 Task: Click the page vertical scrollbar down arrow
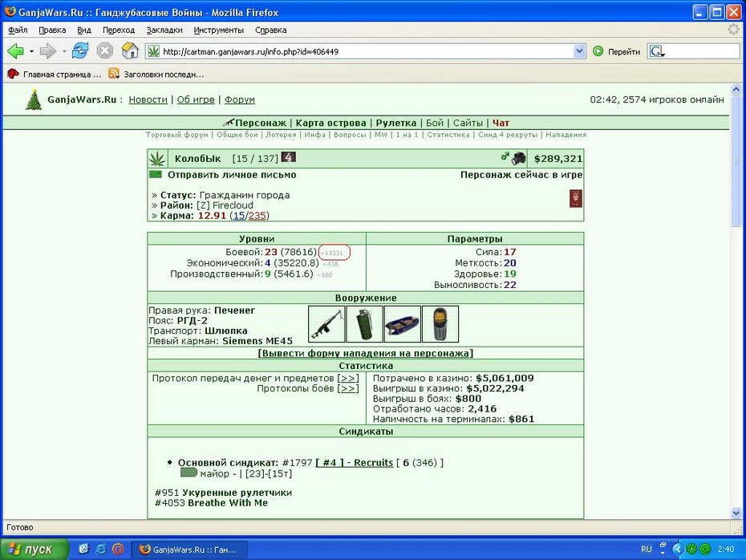pos(736,513)
